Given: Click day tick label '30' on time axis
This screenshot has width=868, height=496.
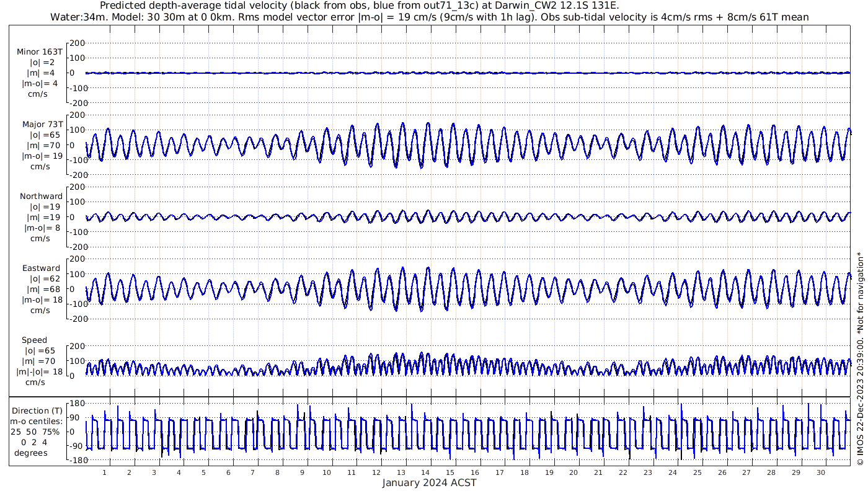Looking at the screenshot, I should (821, 472).
